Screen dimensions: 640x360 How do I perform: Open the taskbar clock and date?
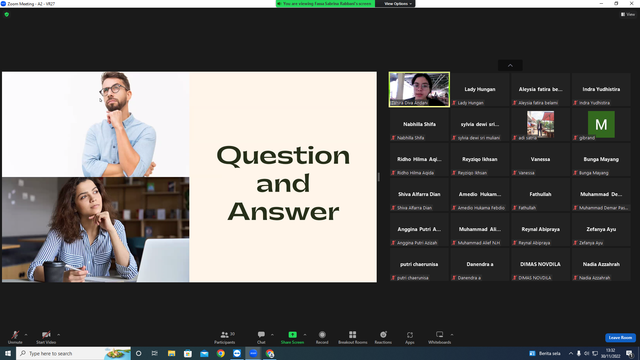pos(610,353)
